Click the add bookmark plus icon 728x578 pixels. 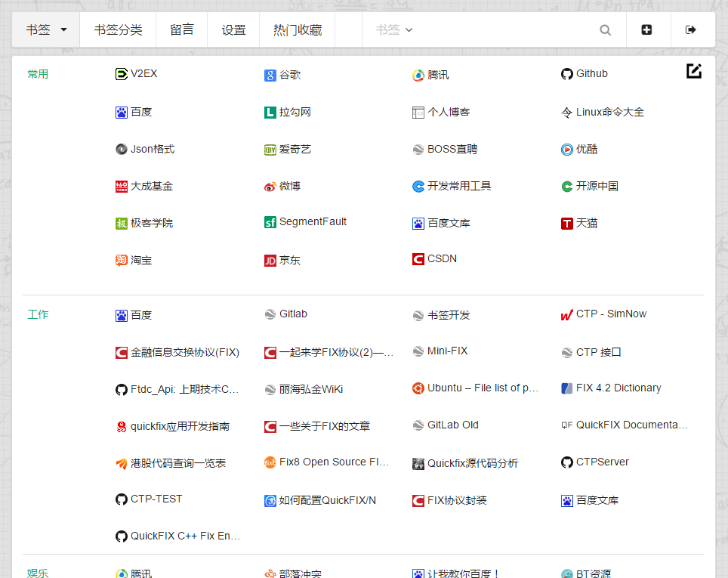click(646, 30)
